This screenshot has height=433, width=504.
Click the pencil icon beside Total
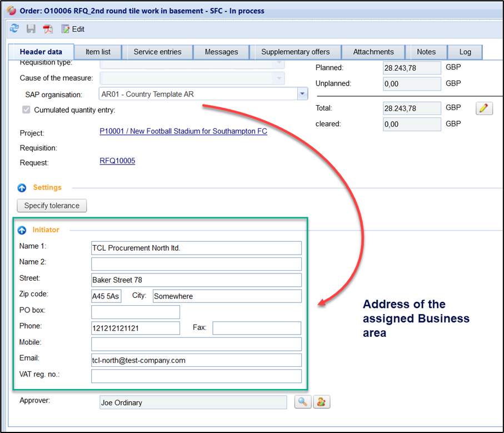[484, 108]
